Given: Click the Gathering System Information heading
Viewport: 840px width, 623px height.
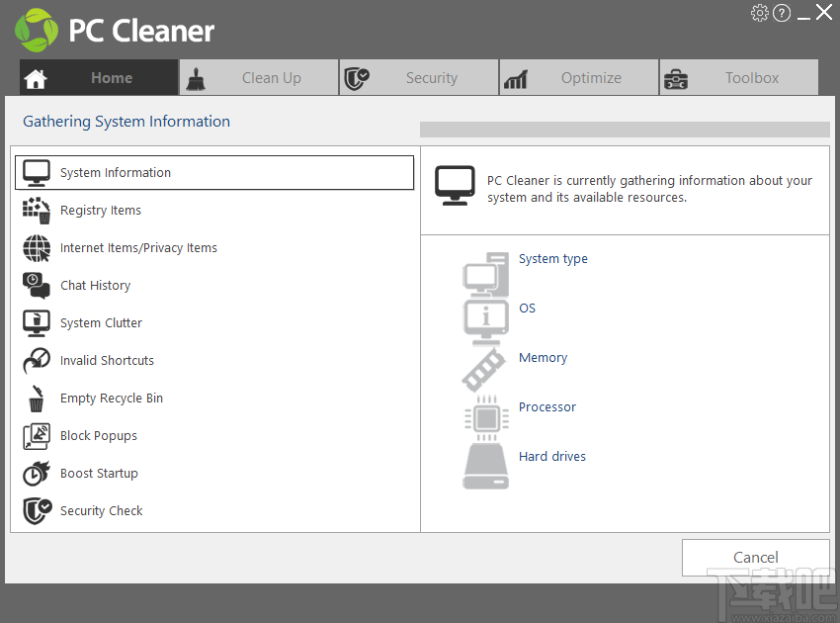Looking at the screenshot, I should (126, 122).
